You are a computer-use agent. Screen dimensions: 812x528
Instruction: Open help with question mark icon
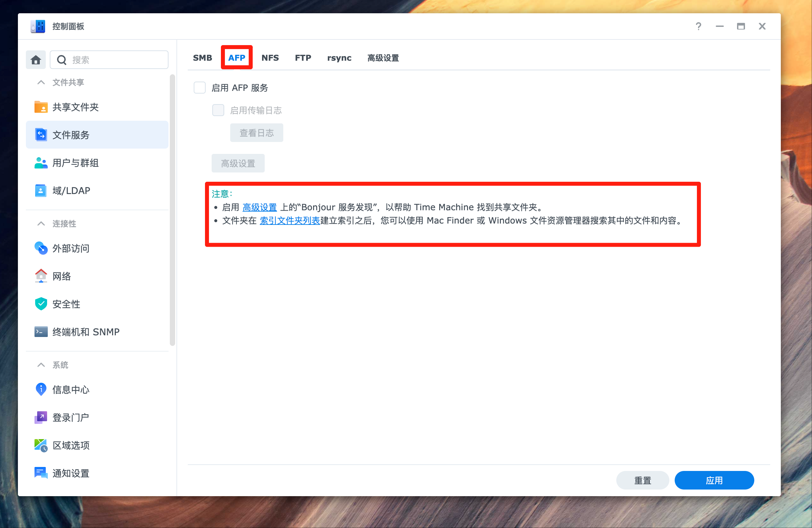pyautogui.click(x=699, y=26)
